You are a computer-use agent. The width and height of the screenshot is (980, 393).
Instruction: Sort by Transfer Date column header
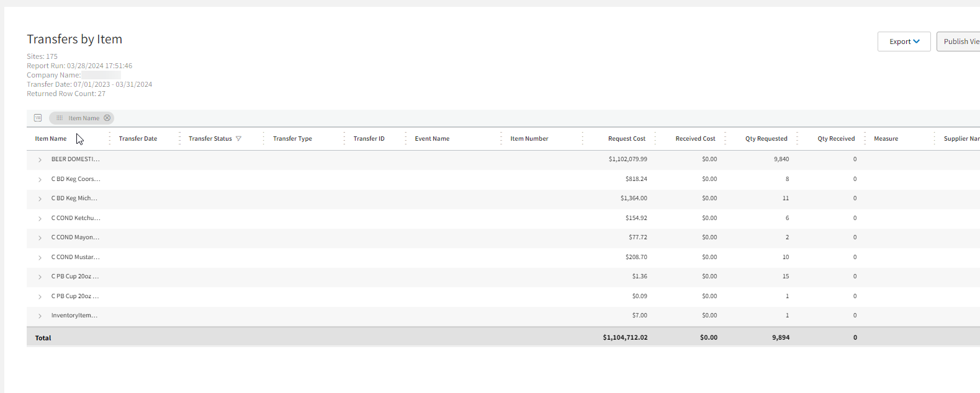(x=138, y=139)
